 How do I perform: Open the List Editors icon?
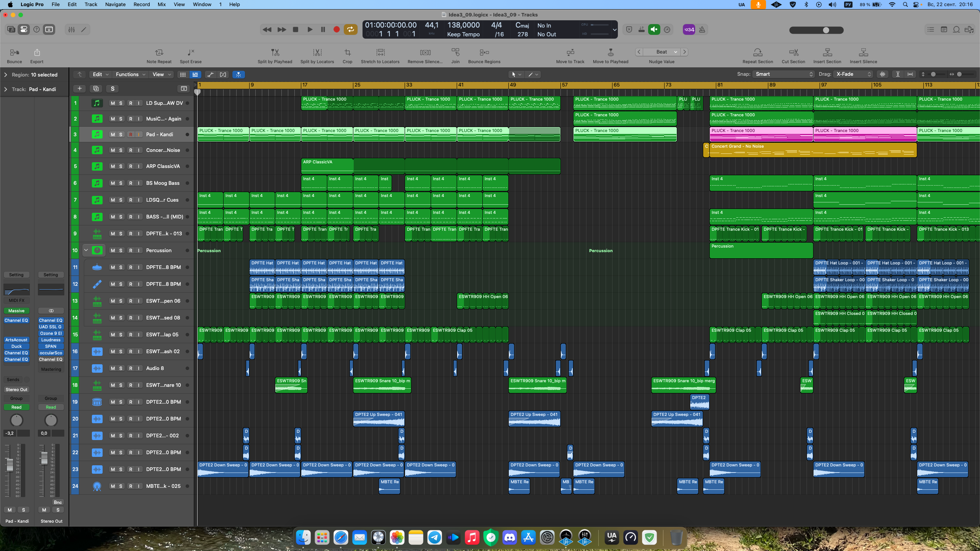point(931,29)
